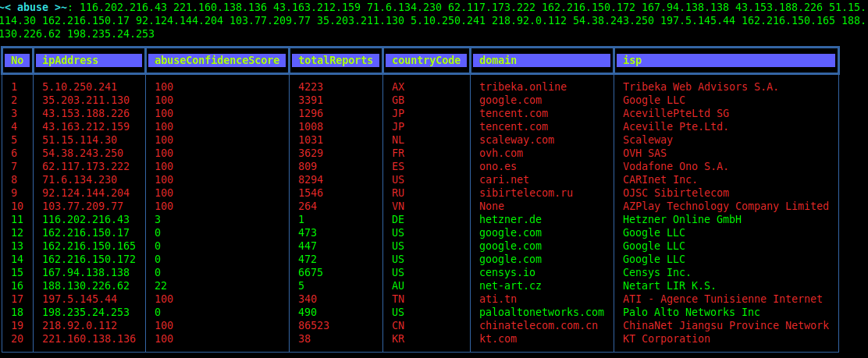The image size is (868, 358).
Task: Click the domain censys.io
Action: click(x=507, y=273)
